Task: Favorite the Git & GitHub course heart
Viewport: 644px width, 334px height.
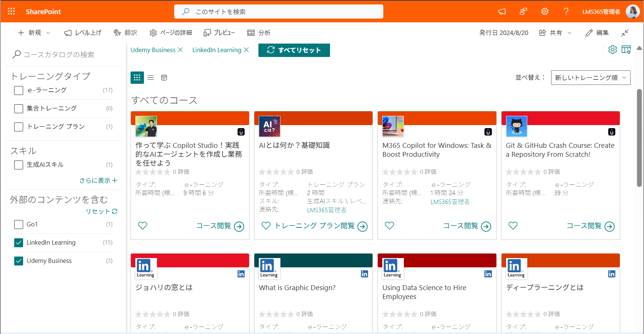Action: coord(513,225)
